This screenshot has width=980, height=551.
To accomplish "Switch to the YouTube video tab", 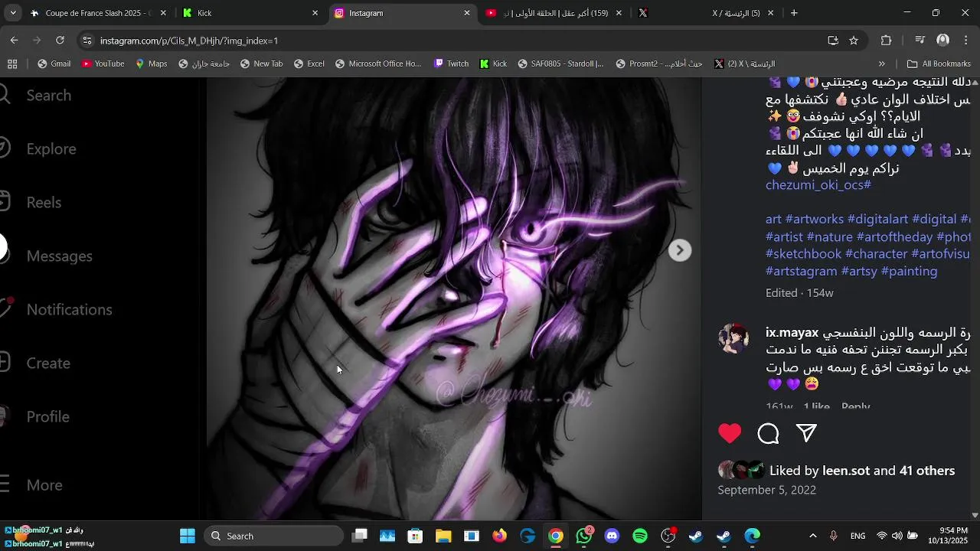I will tap(556, 13).
